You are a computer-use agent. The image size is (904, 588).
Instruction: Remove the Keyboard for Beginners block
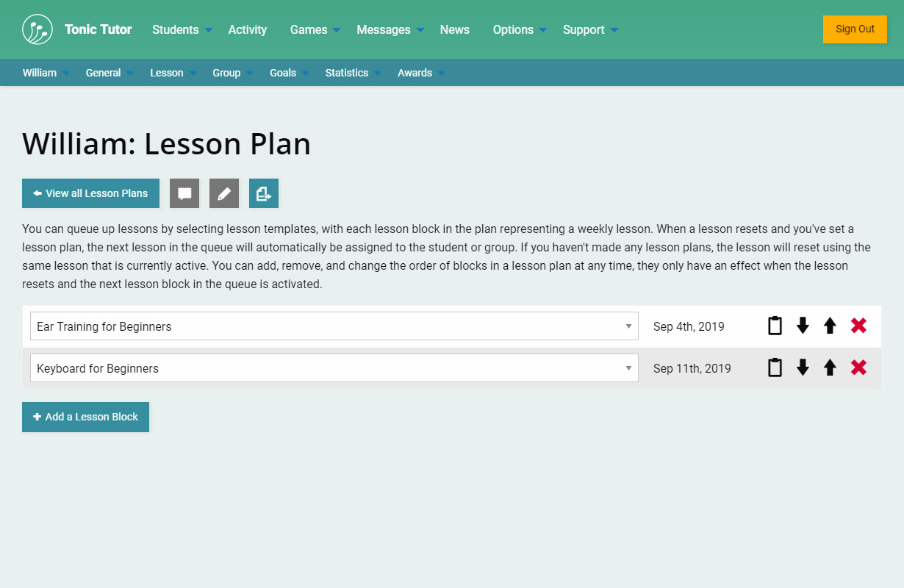point(858,367)
